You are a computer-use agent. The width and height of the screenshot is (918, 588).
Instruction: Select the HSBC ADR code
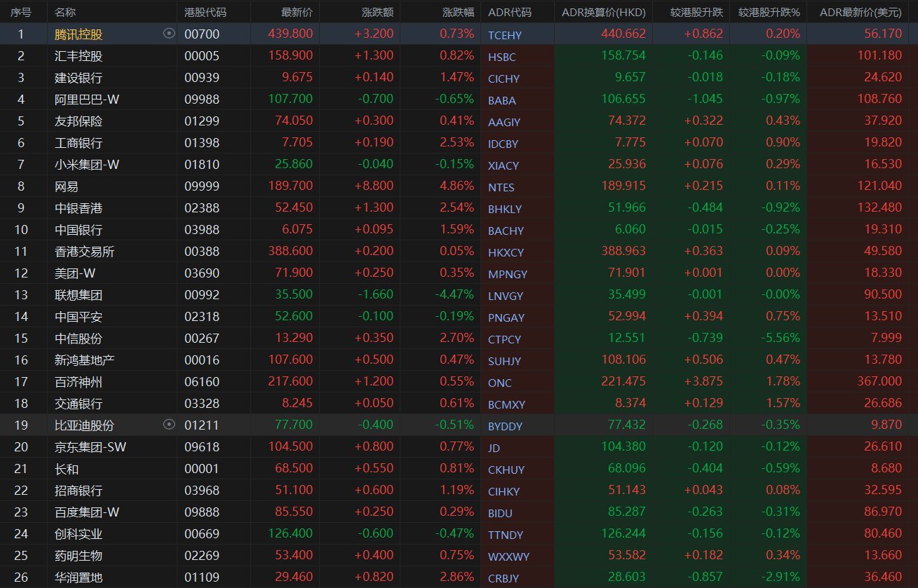pos(502,57)
